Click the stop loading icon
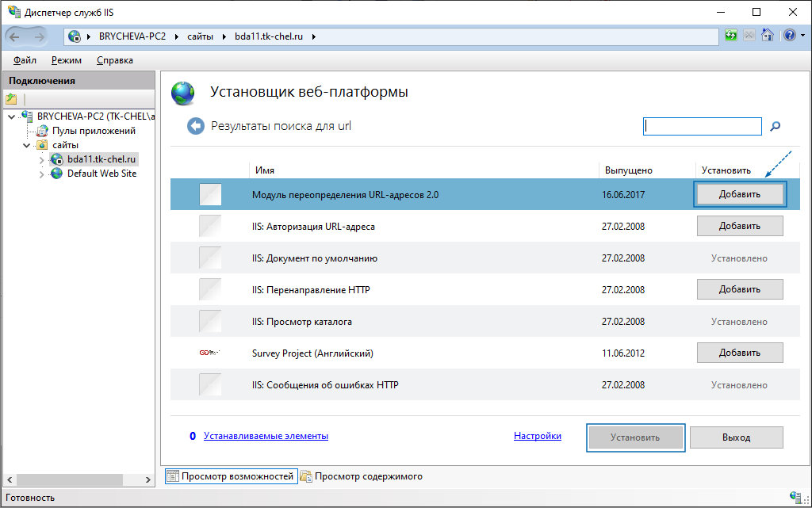This screenshot has width=812, height=508. coord(749,35)
